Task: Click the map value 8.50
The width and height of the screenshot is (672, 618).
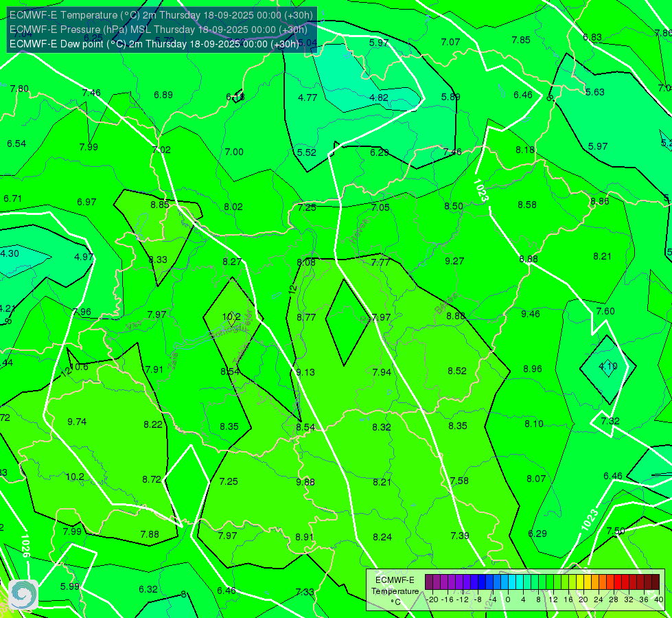Action: 454,206
